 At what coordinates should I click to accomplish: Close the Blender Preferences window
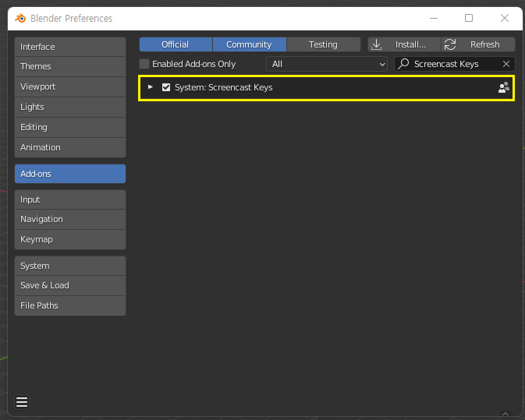(x=505, y=18)
